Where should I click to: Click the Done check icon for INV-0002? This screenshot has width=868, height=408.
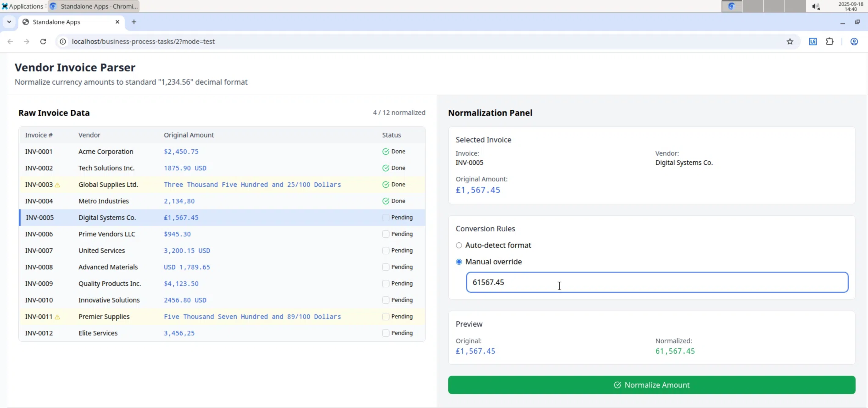pyautogui.click(x=385, y=168)
